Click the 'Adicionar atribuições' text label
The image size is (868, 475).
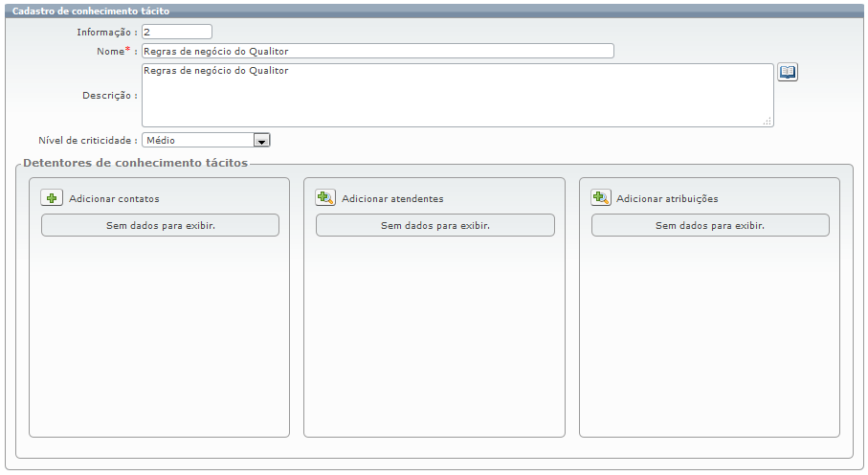click(x=667, y=199)
